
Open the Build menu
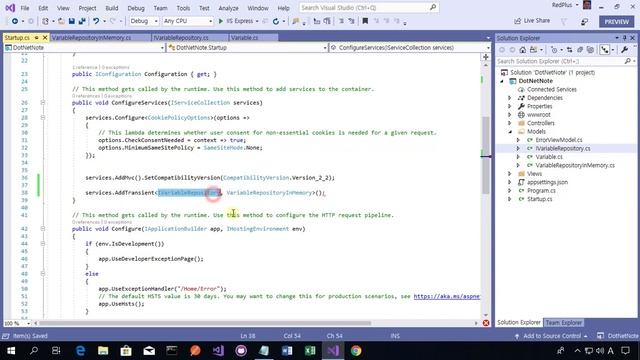tap(111, 8)
